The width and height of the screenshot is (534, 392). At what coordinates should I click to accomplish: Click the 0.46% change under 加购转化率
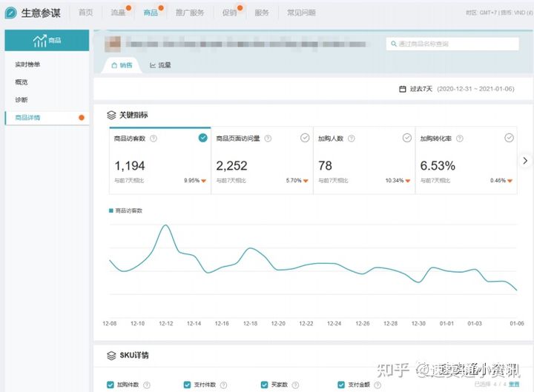(x=501, y=180)
